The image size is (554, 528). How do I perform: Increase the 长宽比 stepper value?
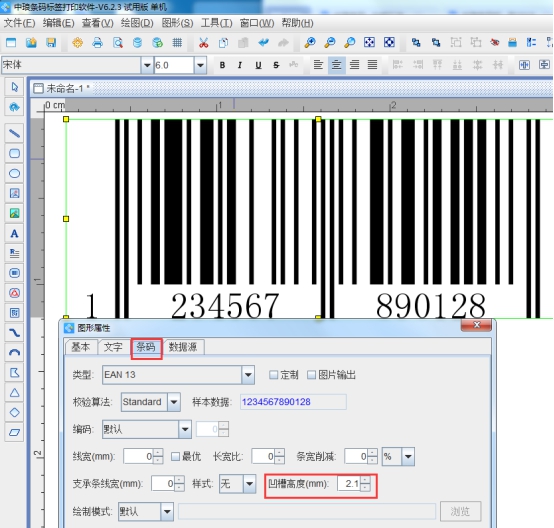click(x=279, y=453)
